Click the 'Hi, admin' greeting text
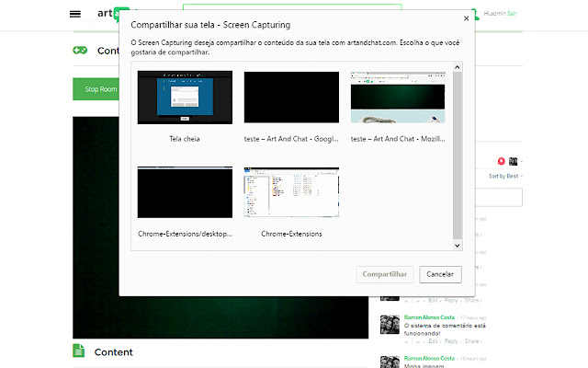Image resolution: width=588 pixels, height=368 pixels. pos(494,14)
